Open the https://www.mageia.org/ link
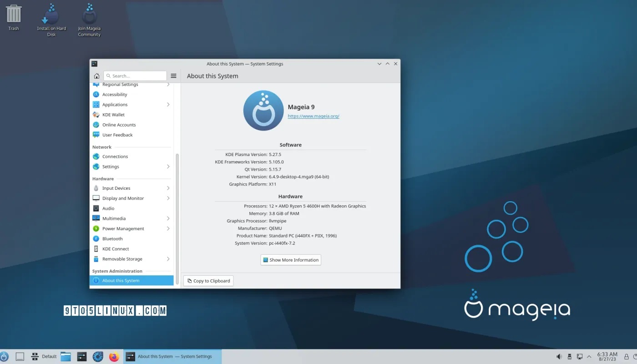637x364 pixels. click(313, 116)
